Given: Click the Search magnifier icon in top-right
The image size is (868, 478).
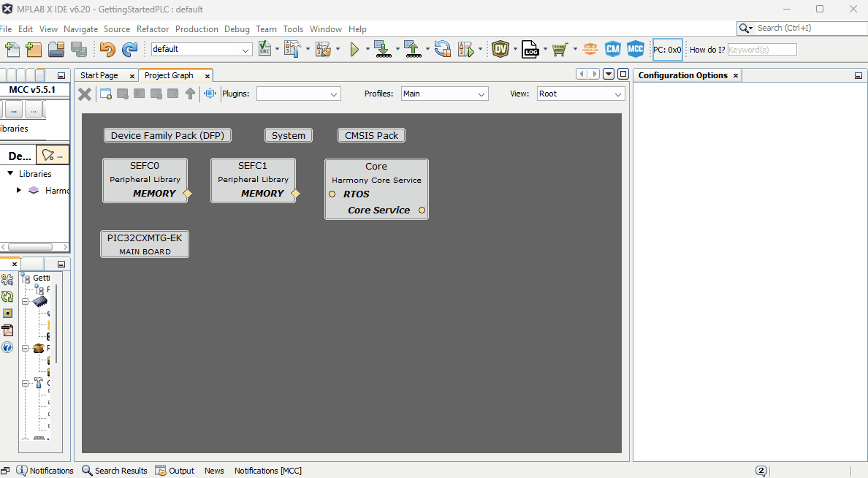Looking at the screenshot, I should (744, 29).
